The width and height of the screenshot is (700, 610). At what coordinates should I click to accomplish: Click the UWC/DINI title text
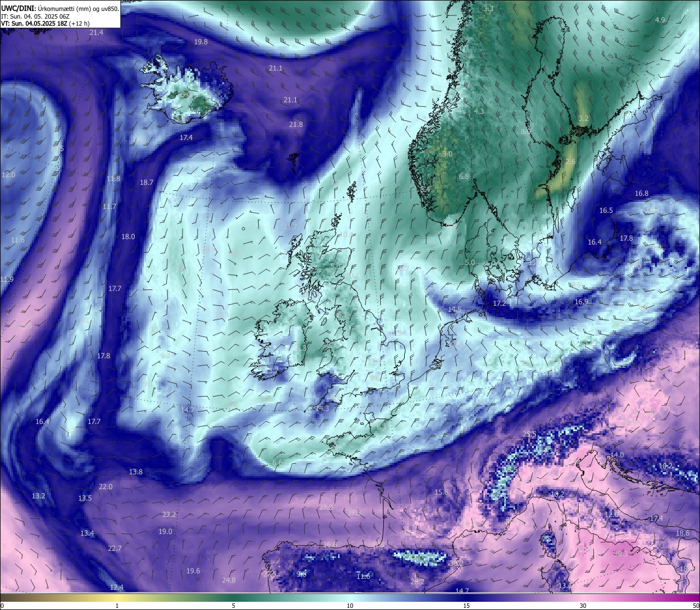(18, 8)
